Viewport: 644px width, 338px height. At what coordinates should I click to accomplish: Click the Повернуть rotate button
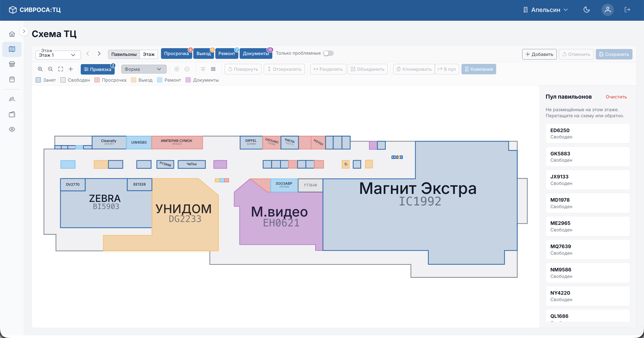pyautogui.click(x=243, y=69)
